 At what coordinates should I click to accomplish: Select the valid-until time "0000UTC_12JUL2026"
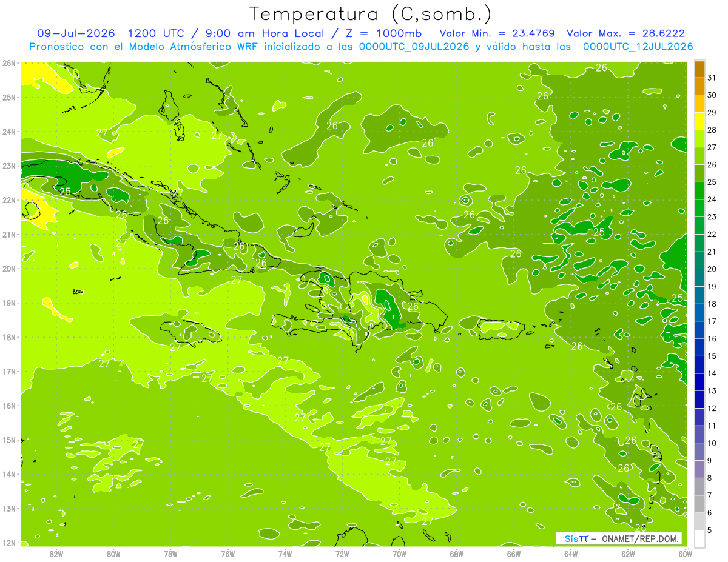638,47
